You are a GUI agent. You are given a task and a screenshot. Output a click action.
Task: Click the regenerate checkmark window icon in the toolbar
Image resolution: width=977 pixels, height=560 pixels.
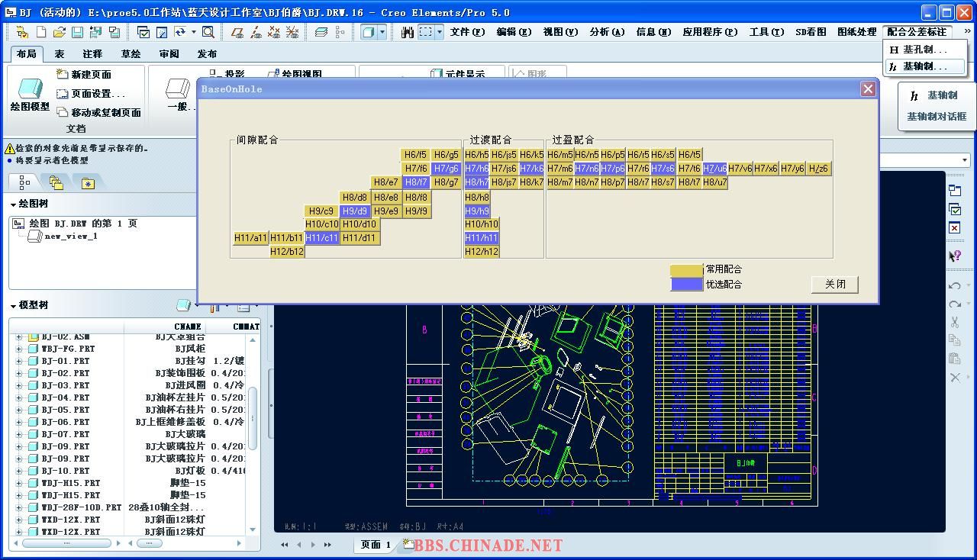click(x=143, y=32)
